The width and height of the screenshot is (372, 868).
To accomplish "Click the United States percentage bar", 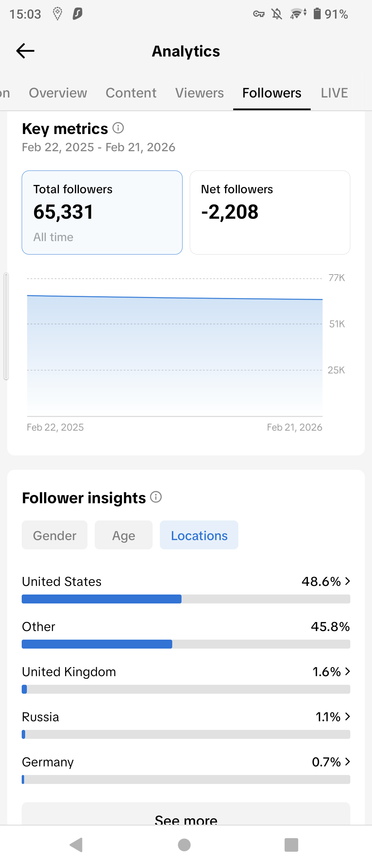I will [186, 599].
